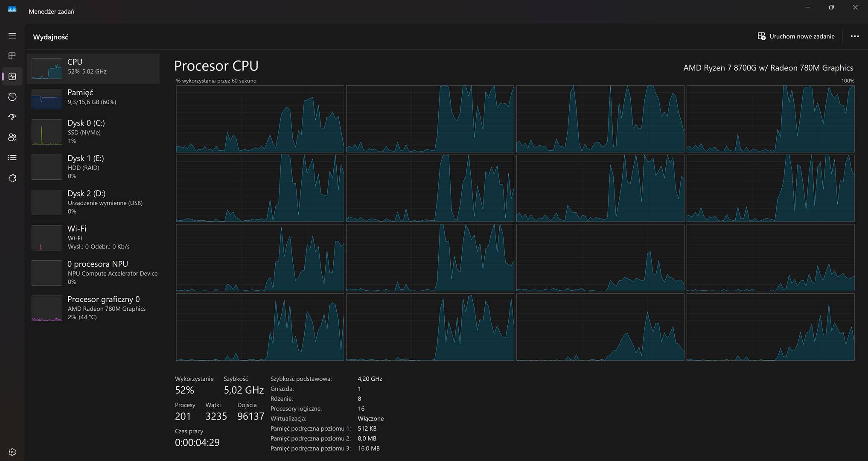Restore down the Task Manager window
Screen dimensions: 868x461
tap(831, 7)
